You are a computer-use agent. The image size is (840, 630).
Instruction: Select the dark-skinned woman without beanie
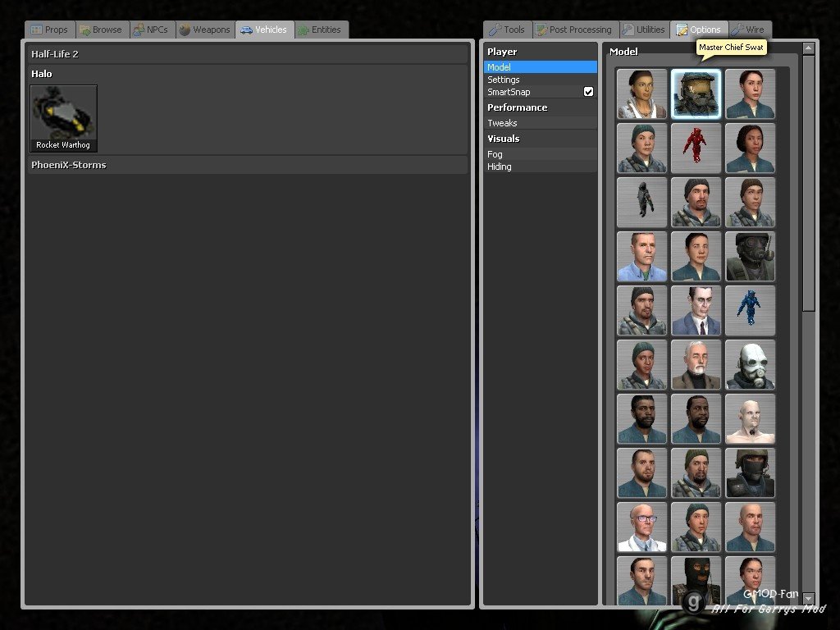(750, 148)
